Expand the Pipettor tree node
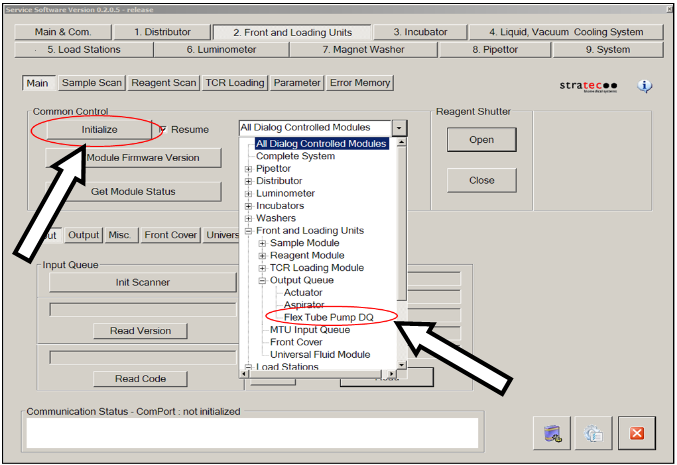Viewport: 677px width, 465px height. click(249, 169)
